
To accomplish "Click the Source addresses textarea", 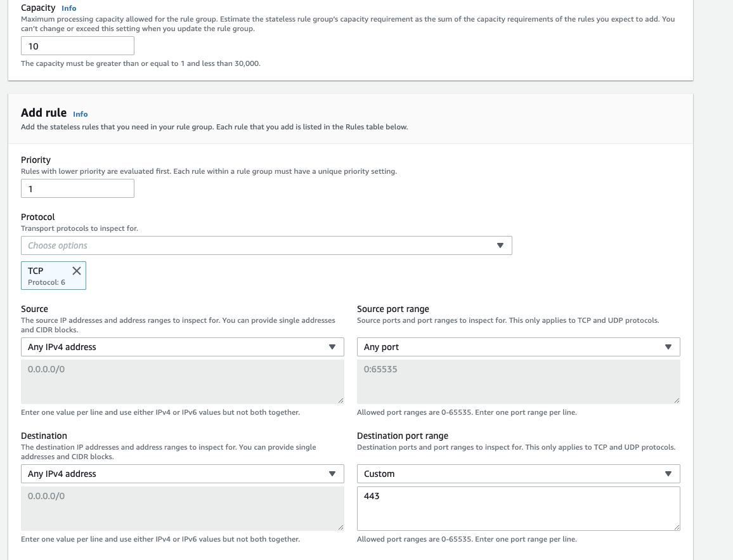I will [x=182, y=382].
